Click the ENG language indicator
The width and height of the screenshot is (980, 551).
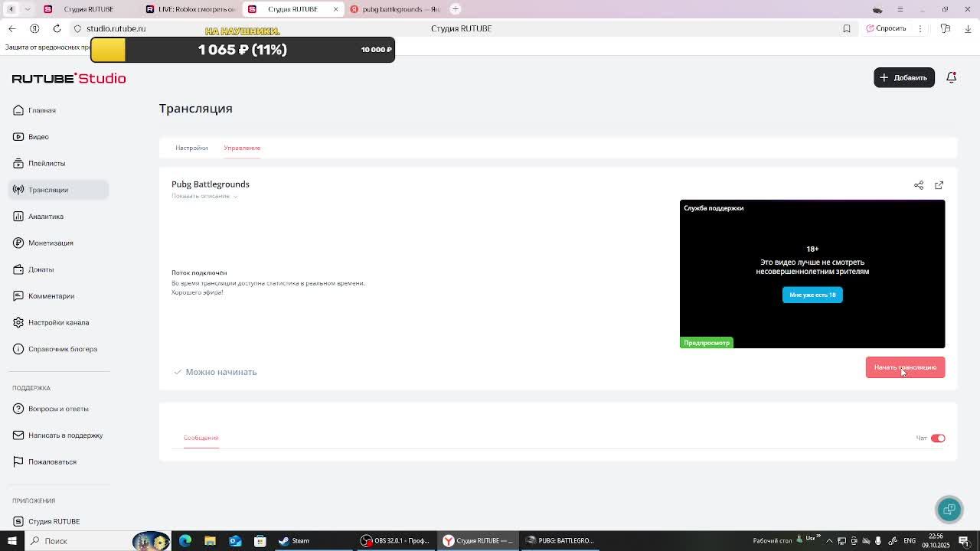click(910, 541)
